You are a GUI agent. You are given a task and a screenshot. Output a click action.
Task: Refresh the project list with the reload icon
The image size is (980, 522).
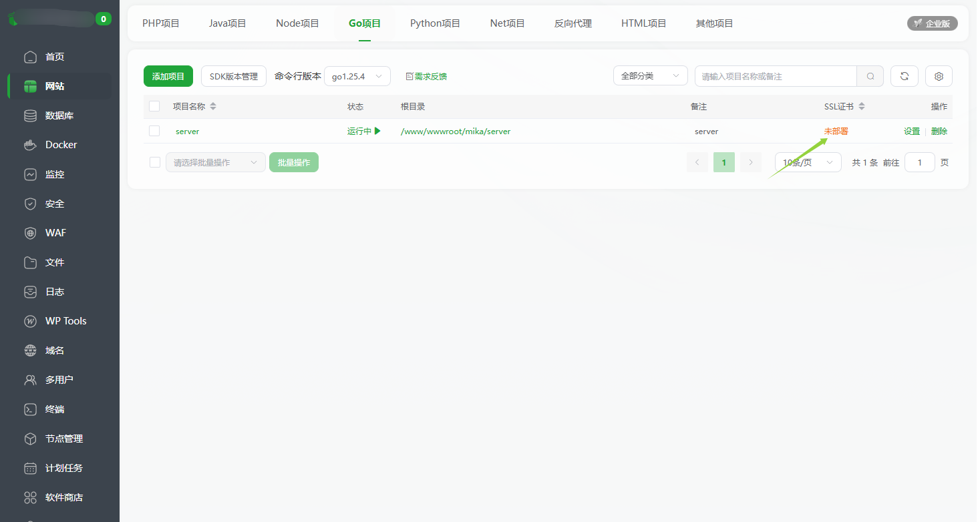904,76
